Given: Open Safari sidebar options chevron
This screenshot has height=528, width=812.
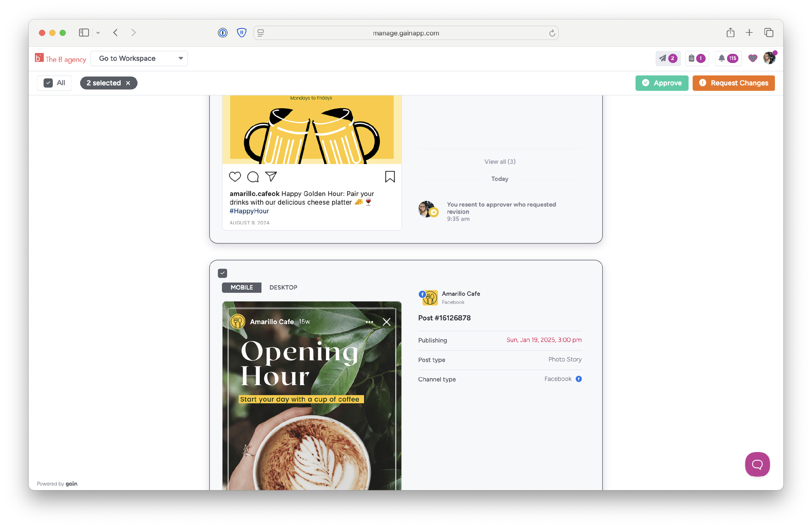Looking at the screenshot, I should click(98, 33).
